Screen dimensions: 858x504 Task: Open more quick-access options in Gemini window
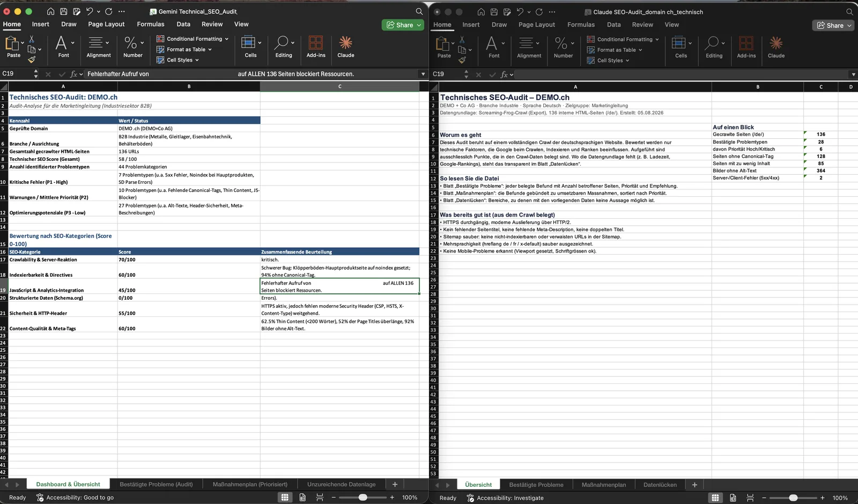pos(122,11)
